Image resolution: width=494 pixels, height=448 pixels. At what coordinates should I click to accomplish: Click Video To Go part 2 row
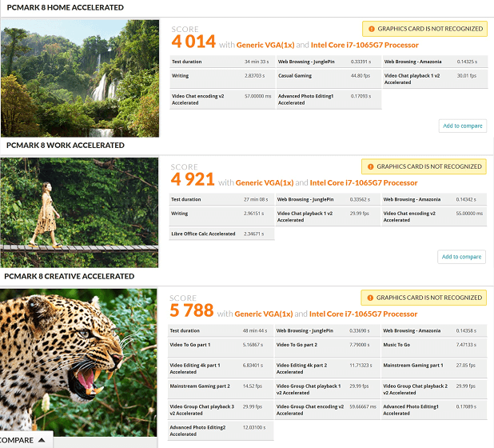coord(328,348)
